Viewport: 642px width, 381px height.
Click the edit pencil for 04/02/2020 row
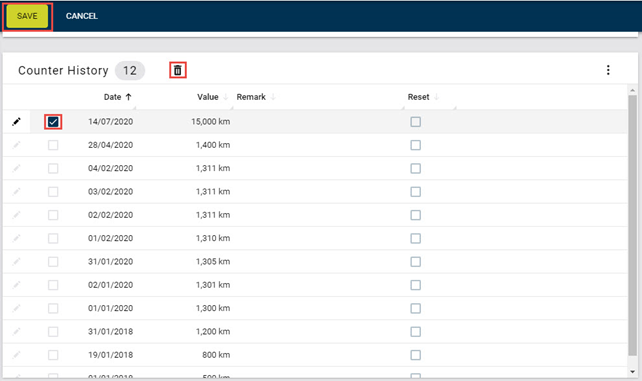pos(16,168)
